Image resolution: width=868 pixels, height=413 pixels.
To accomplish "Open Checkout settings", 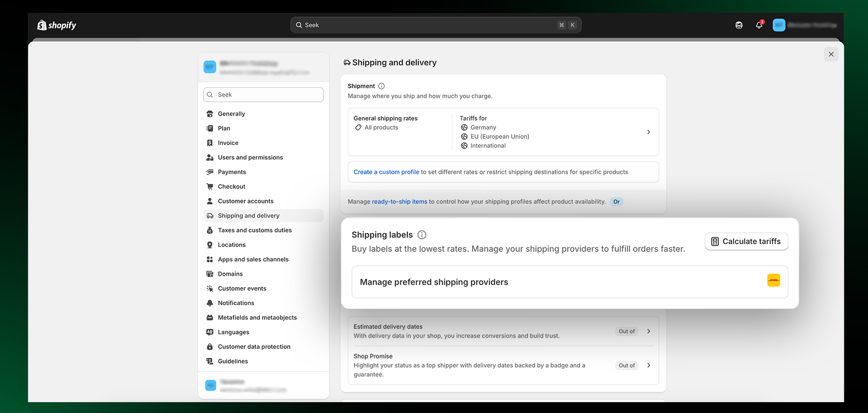I will click(x=263, y=186).
